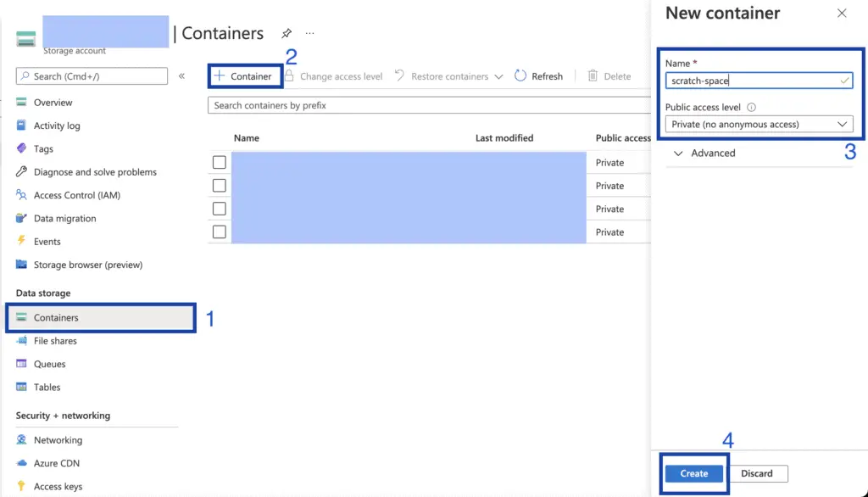
Task: Open the Restore containers dropdown chevron
Action: (498, 76)
